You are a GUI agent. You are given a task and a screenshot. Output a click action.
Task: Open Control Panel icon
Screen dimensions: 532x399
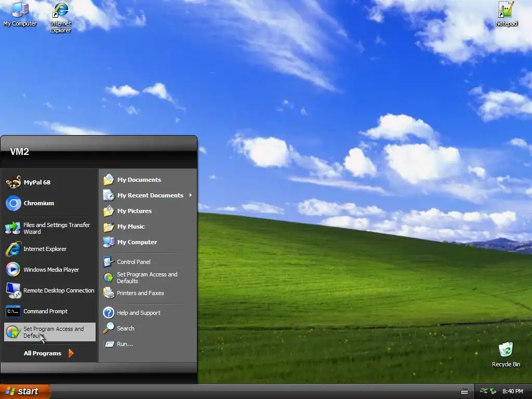point(109,262)
